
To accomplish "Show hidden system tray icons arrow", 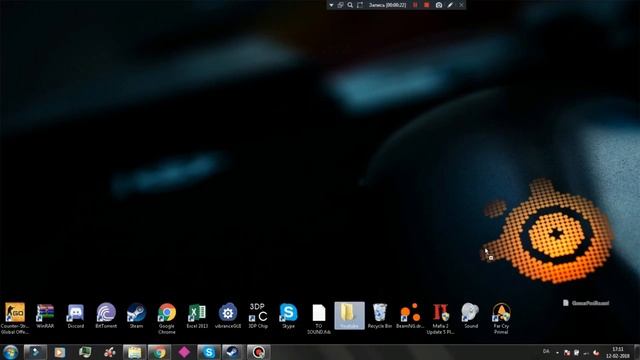I will coord(557,353).
